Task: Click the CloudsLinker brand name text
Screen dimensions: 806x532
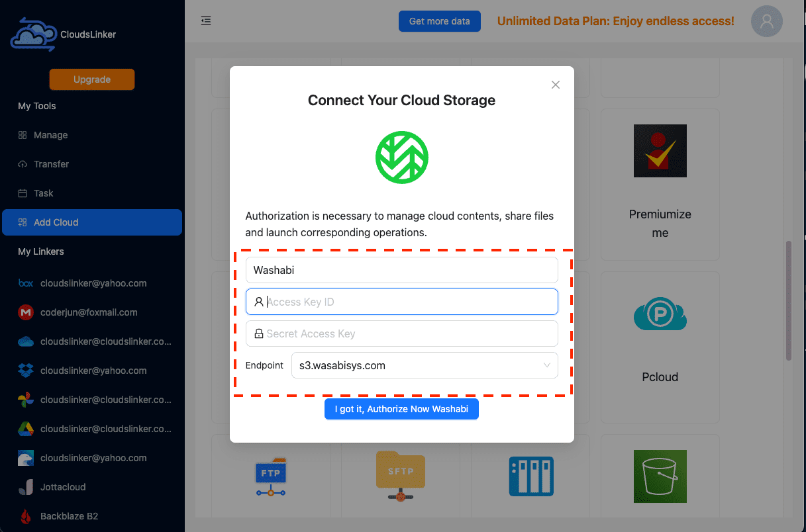Action: coord(88,34)
